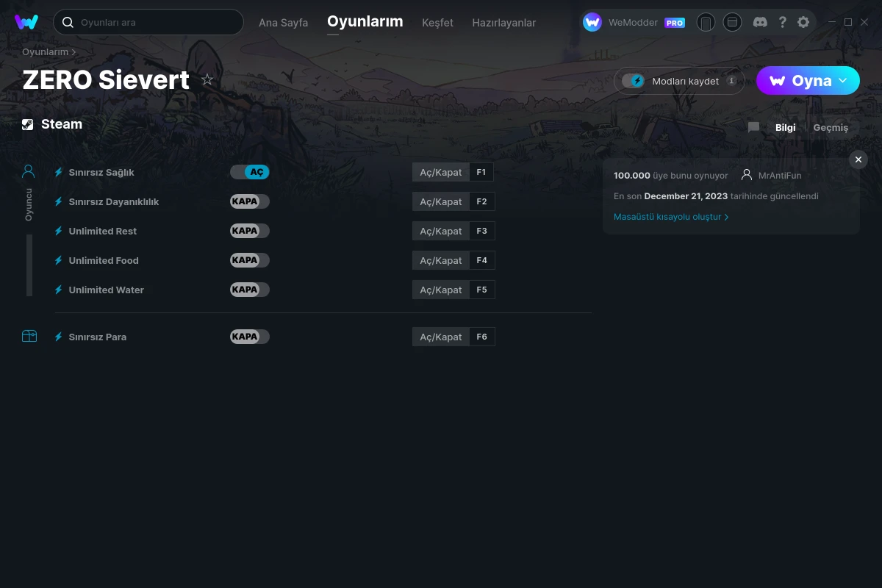Screen dimensions: 882x588
Task: Click Aç/Kapat hotkey button for F4
Action: pyautogui.click(x=441, y=260)
